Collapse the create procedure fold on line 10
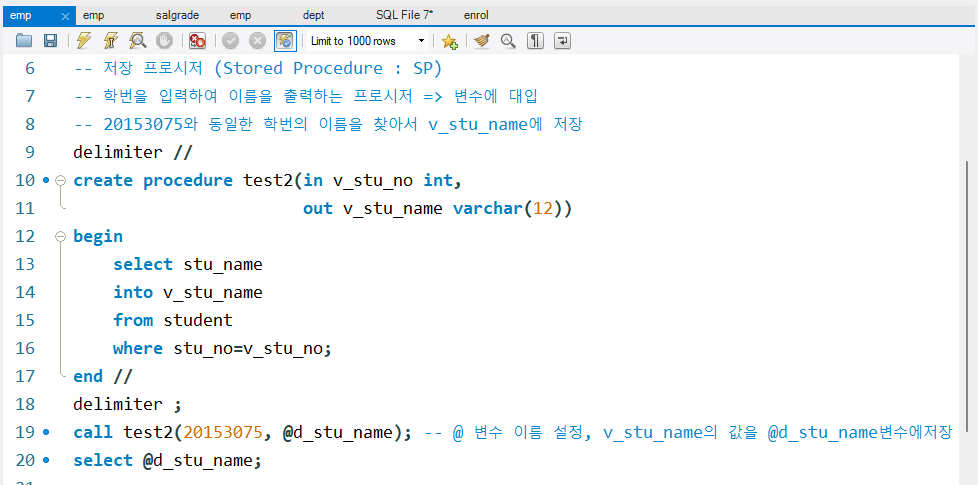Image resolution: width=978 pixels, height=485 pixels. click(x=61, y=181)
